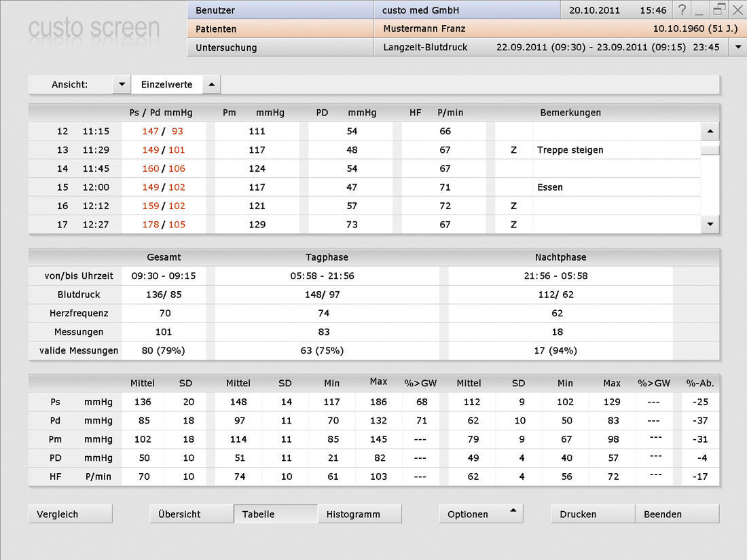This screenshot has height=560, width=747.
Task: Click the Tagphase header
Action: coord(327,257)
